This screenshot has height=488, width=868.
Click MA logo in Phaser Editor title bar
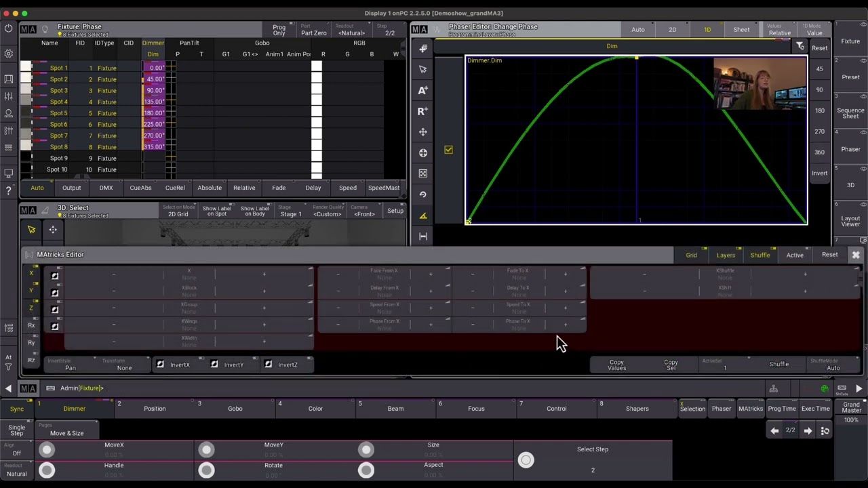[x=420, y=29]
